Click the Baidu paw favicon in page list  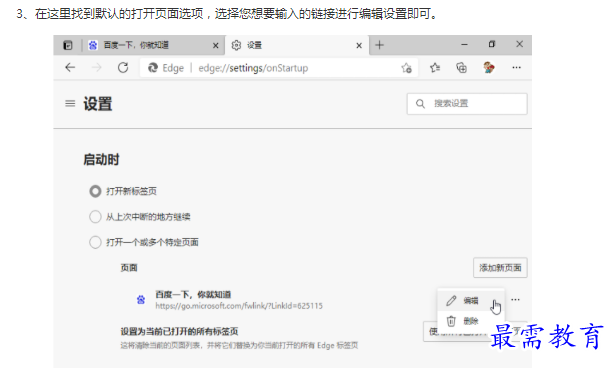tap(141, 300)
